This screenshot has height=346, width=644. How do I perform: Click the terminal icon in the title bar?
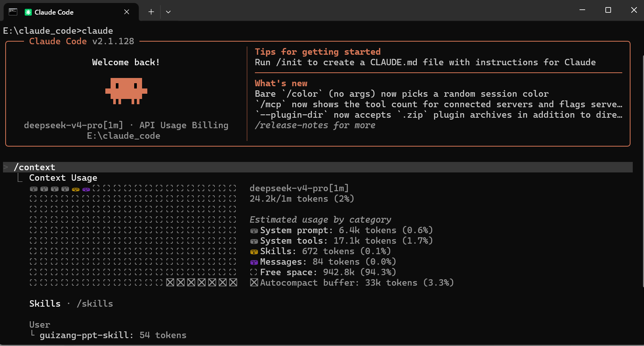[x=13, y=12]
